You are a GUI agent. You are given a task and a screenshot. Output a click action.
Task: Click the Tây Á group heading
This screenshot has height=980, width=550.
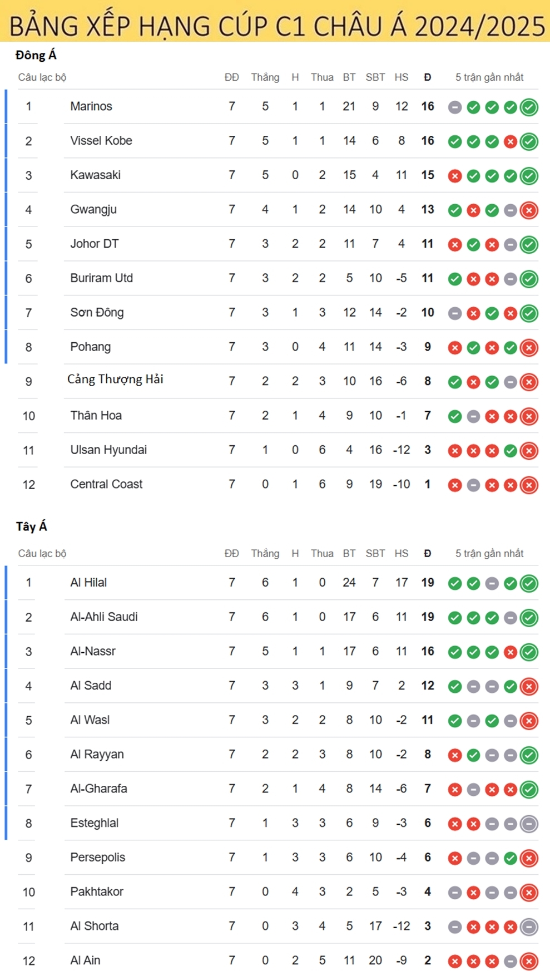(31, 526)
